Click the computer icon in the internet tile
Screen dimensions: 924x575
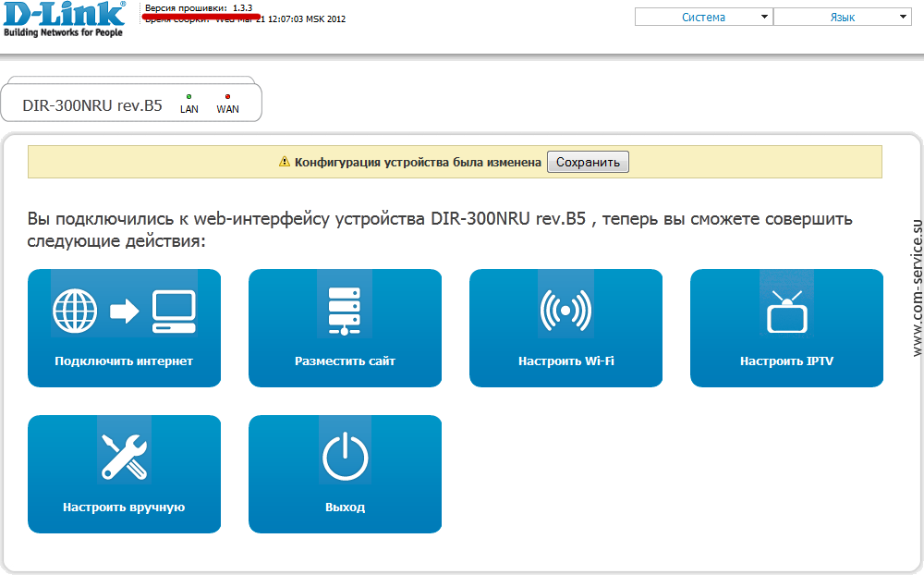coord(174,312)
